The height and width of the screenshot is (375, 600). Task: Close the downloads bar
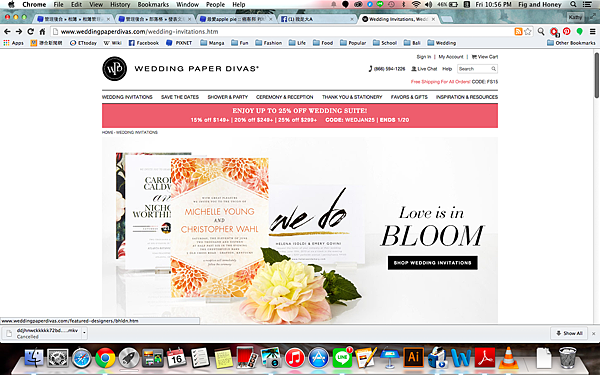pos(593,333)
